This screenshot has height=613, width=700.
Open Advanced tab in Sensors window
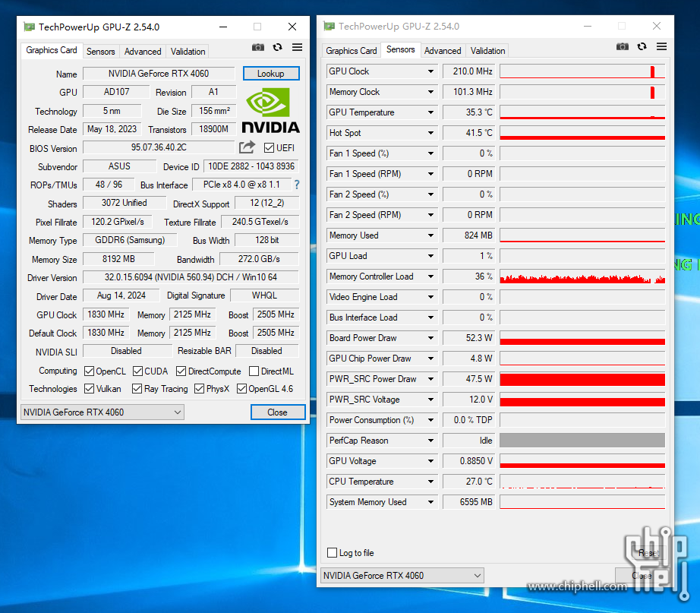[x=443, y=50]
